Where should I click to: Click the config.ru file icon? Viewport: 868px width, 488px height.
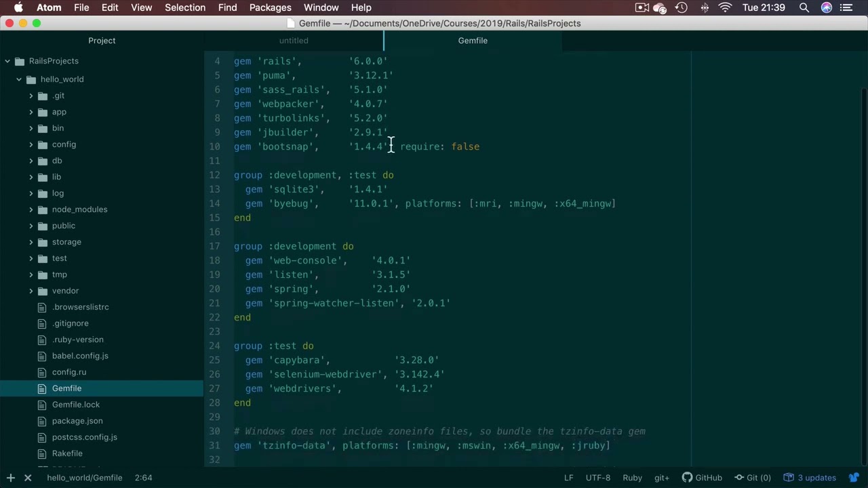pyautogui.click(x=41, y=372)
